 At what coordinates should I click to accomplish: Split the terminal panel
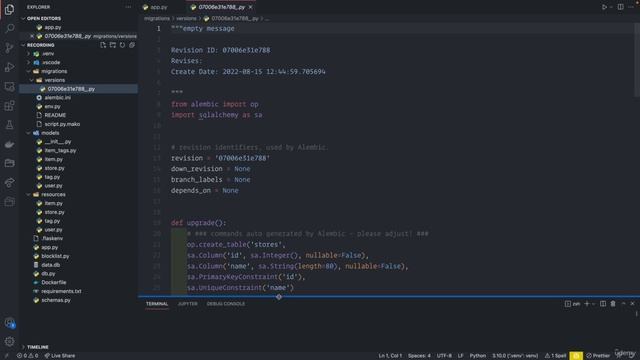tap(603, 304)
